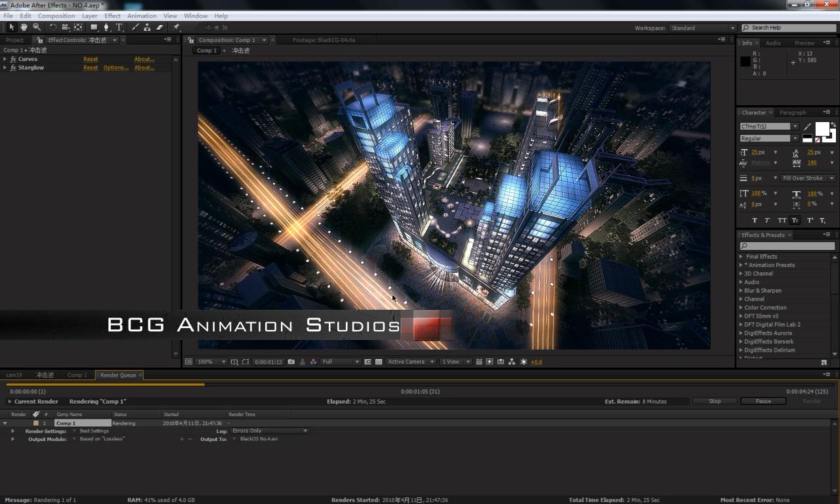The height and width of the screenshot is (504, 840).
Task: Toggle the transparency grid in viewer
Action: click(379, 362)
